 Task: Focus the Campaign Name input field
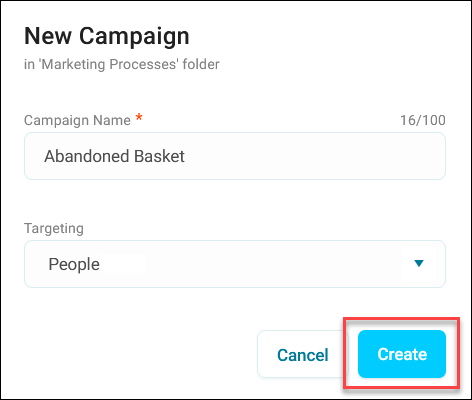coord(235,156)
